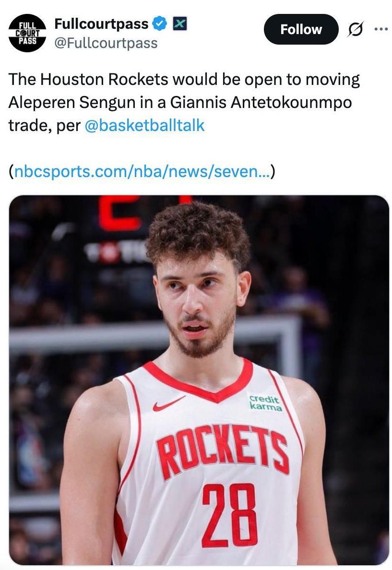This screenshot has width=392, height=570.
Task: Open the Grok slashed-circle icon
Action: pyautogui.click(x=355, y=29)
